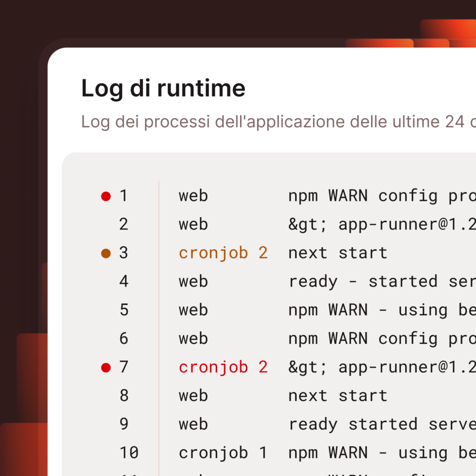476x476 pixels.
Task: Expand the next start entry on line 3
Action: 337,252
